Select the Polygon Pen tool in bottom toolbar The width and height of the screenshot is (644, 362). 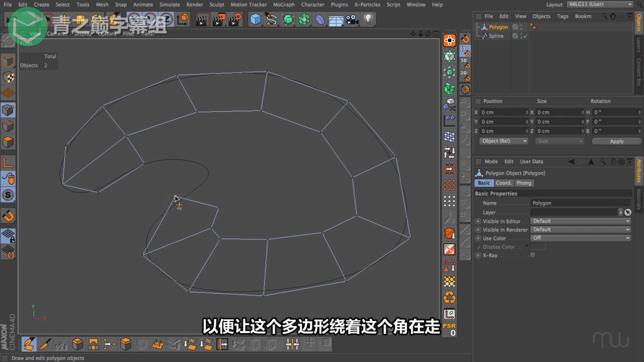point(29,344)
